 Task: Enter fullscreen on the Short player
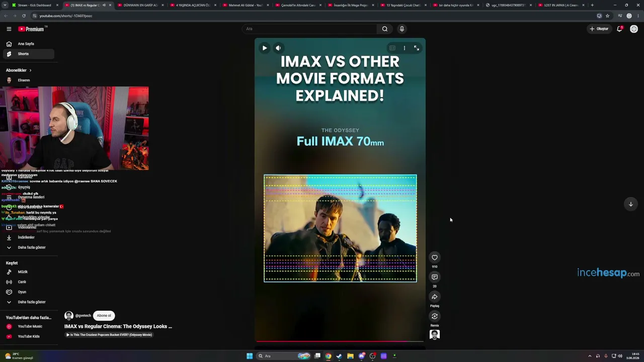417,48
